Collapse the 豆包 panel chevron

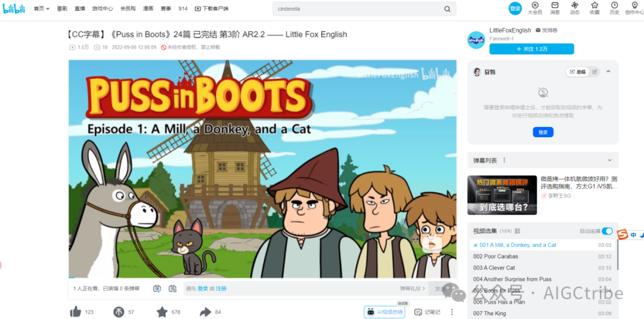[x=609, y=72]
